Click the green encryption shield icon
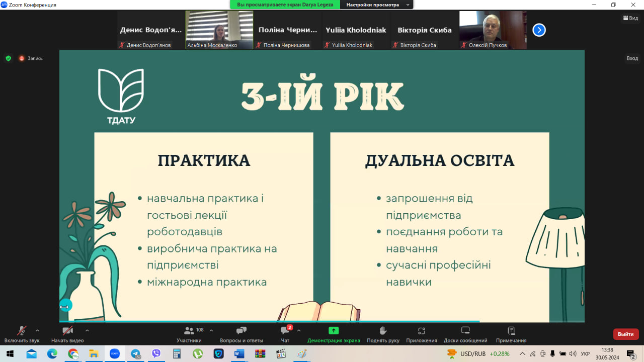The image size is (644, 362). [x=8, y=58]
